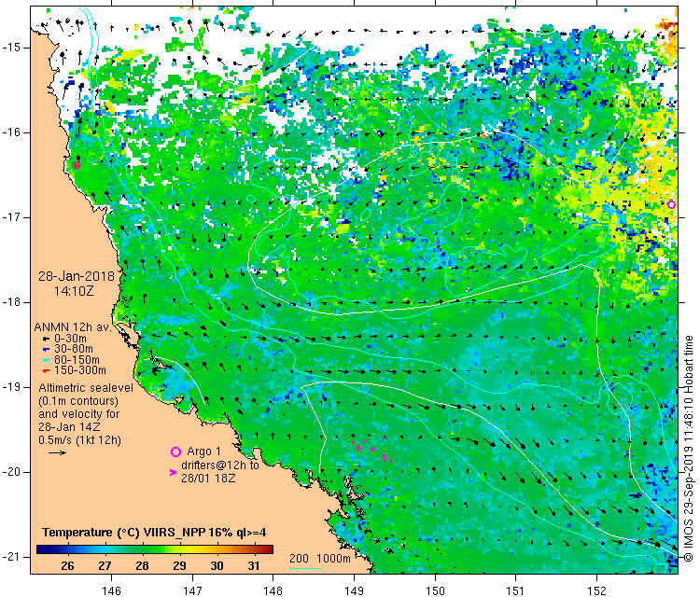Click the red 150-300m legend marker
This screenshot has height=597, width=700.
coord(46,370)
